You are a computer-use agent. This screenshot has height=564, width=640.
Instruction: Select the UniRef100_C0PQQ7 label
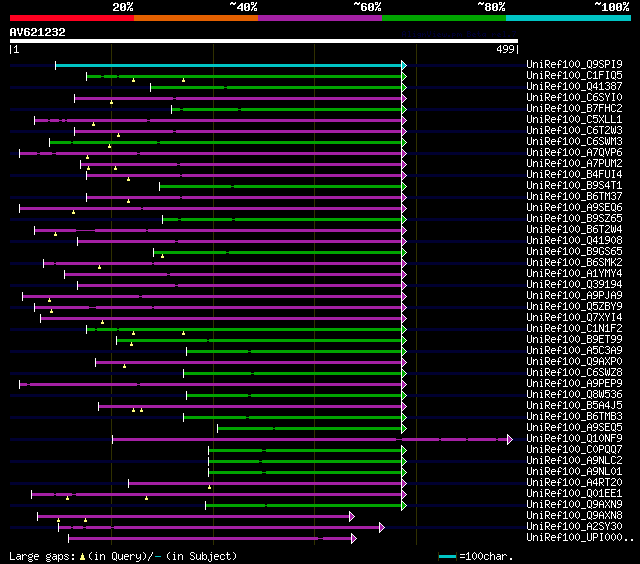click(x=574, y=450)
